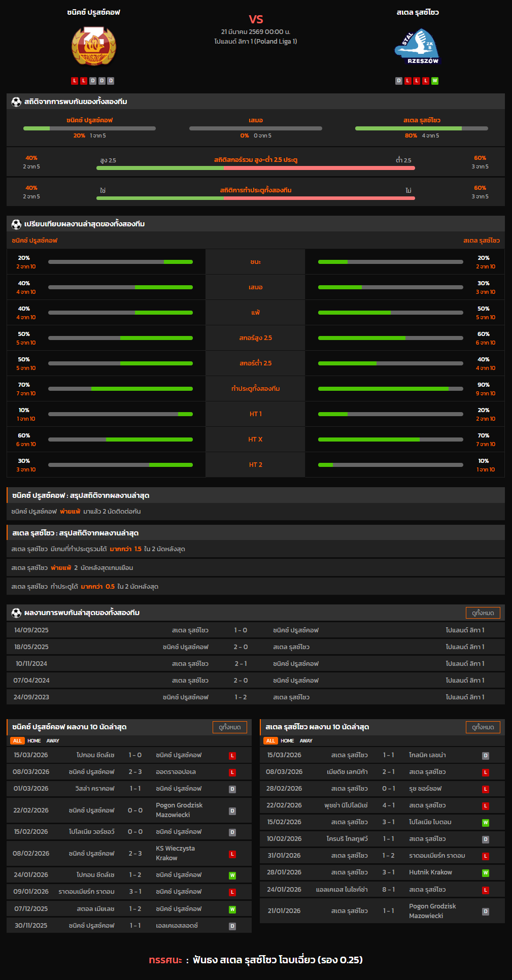
Task: Click the Stal Rzeszów team logo
Action: pyautogui.click(x=417, y=47)
